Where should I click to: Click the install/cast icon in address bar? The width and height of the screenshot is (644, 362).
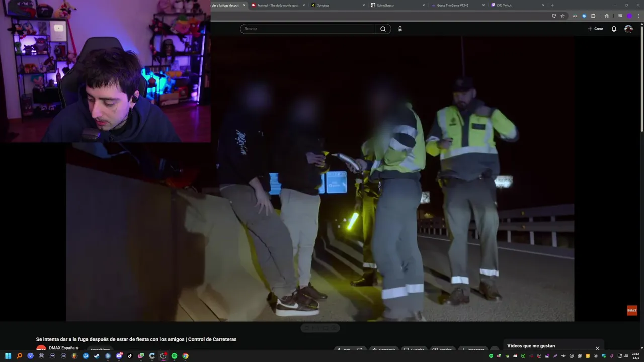(554, 16)
